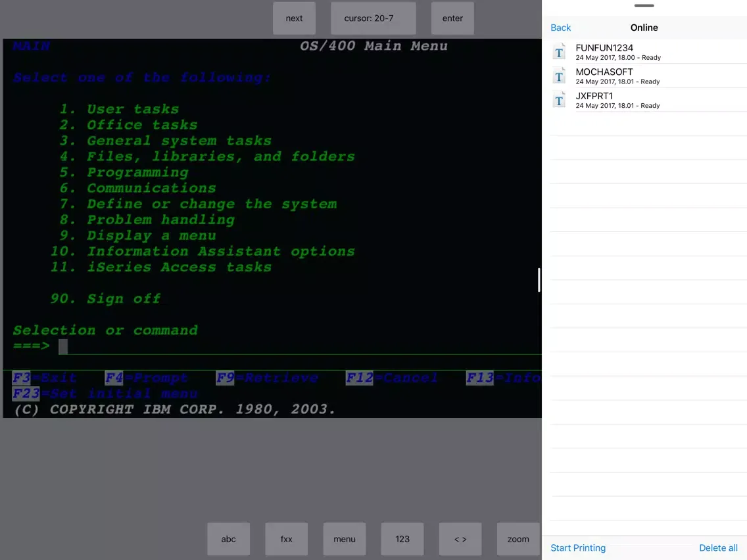
Task: Show the fxx function keys
Action: [287, 539]
